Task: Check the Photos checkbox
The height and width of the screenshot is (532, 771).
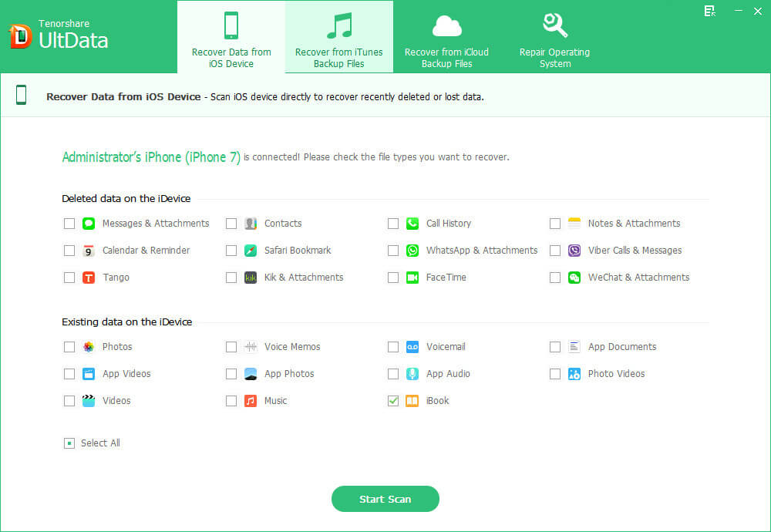Action: (69, 347)
